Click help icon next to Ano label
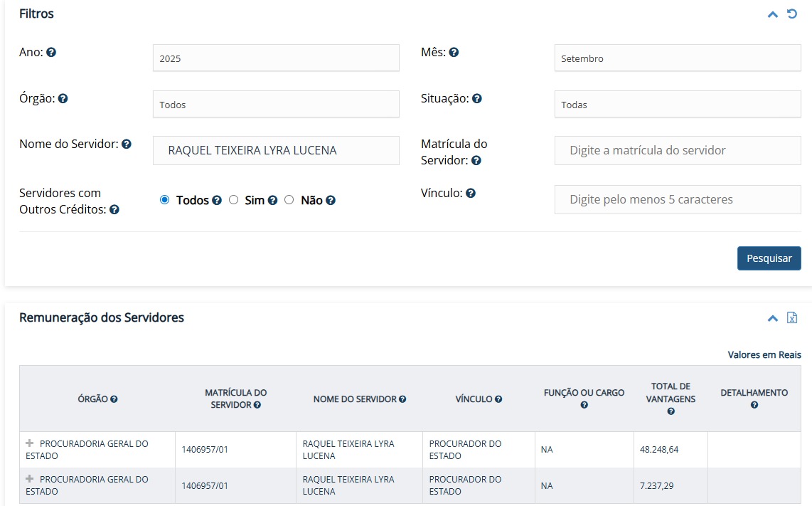This screenshot has width=812, height=506. pos(51,53)
